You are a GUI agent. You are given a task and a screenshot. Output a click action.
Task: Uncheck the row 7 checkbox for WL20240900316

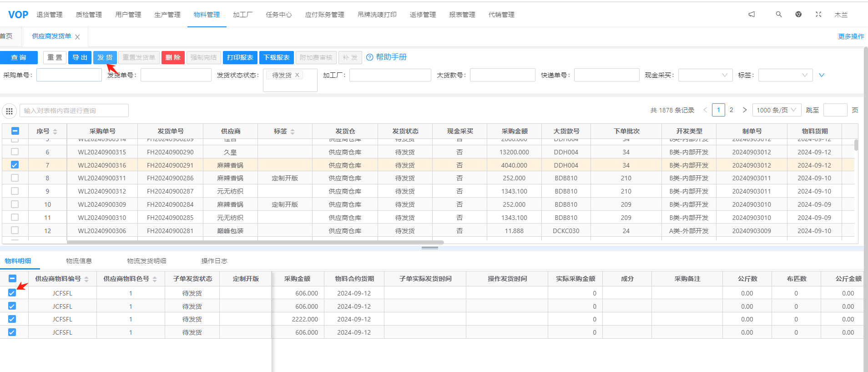coord(15,165)
